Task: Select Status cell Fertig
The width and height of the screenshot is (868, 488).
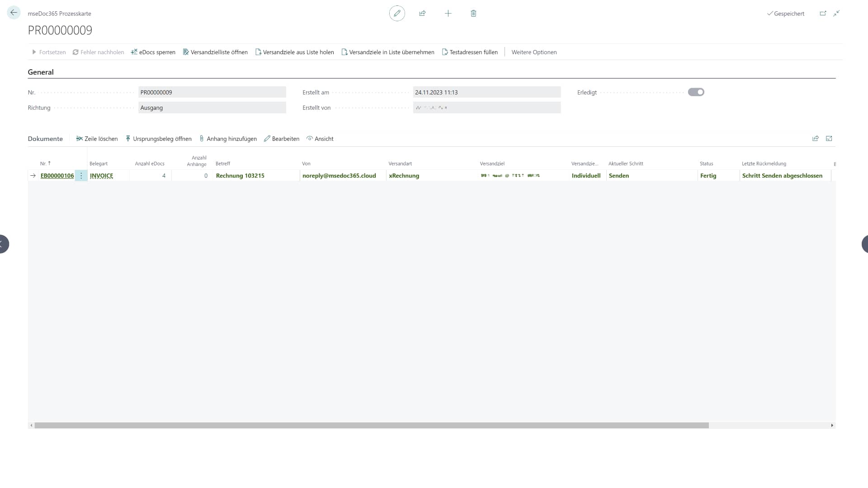Action: (719, 176)
